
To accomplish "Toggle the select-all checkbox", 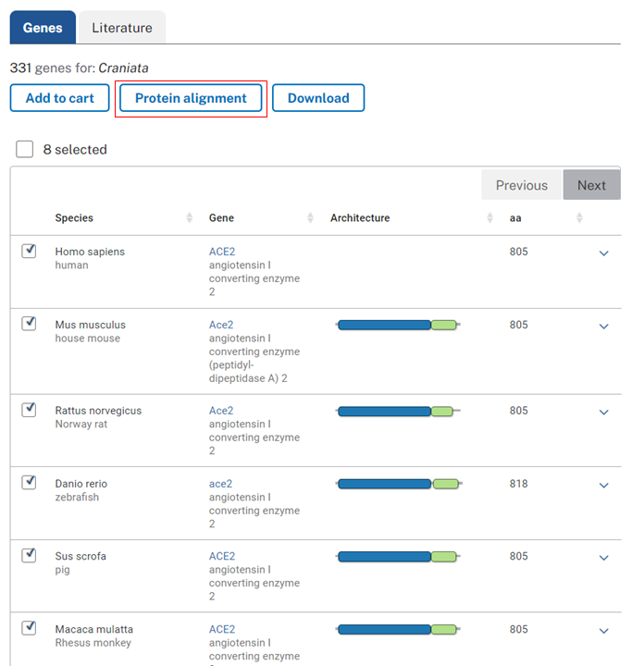I will (x=25, y=149).
